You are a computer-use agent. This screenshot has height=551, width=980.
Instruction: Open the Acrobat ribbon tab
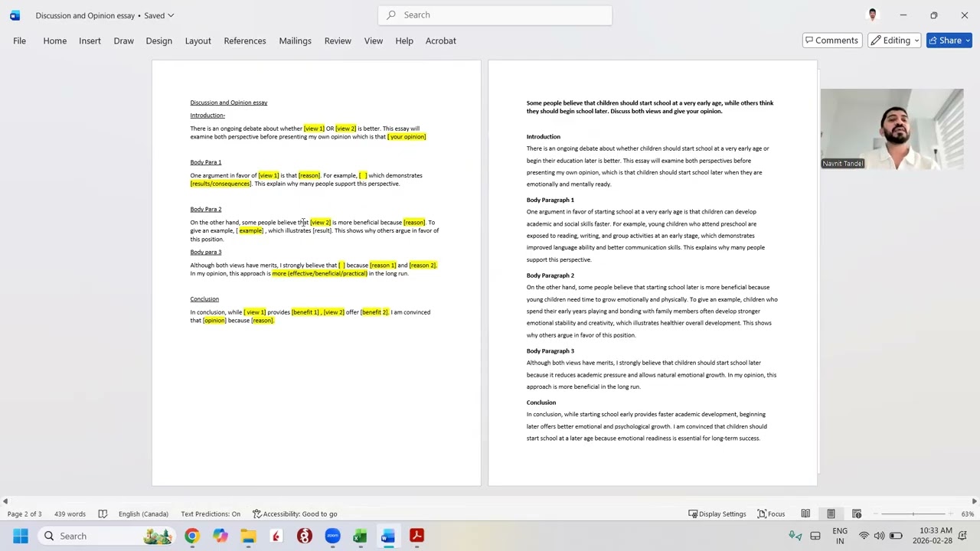(440, 41)
